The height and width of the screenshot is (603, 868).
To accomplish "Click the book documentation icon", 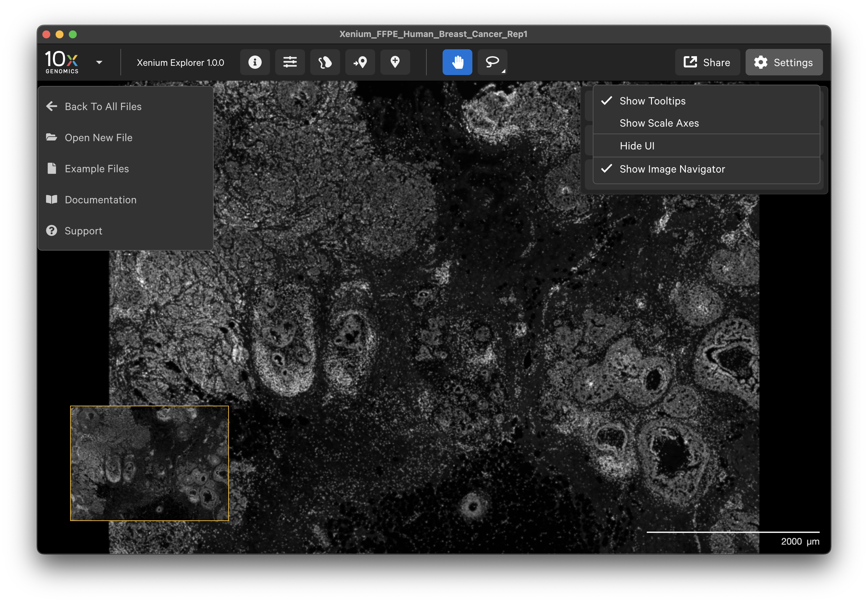I will click(52, 199).
